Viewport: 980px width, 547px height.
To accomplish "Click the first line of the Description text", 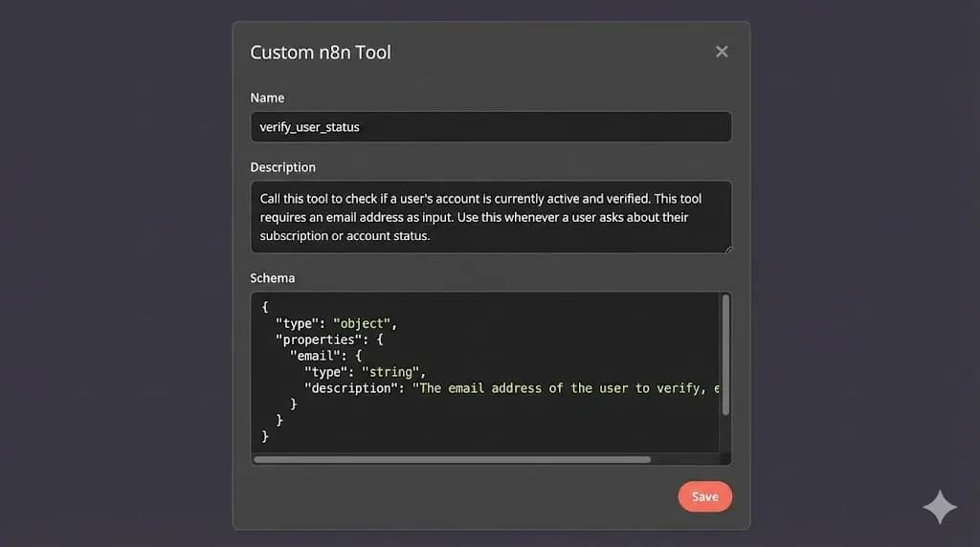I will coord(480,199).
